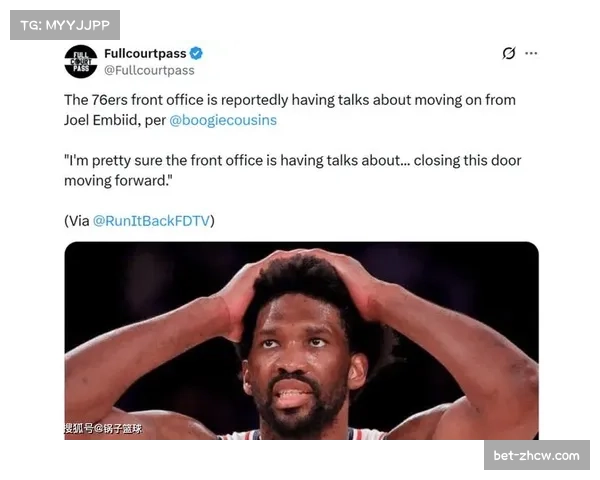Click the Chinese watermark caption on photo

103,429
